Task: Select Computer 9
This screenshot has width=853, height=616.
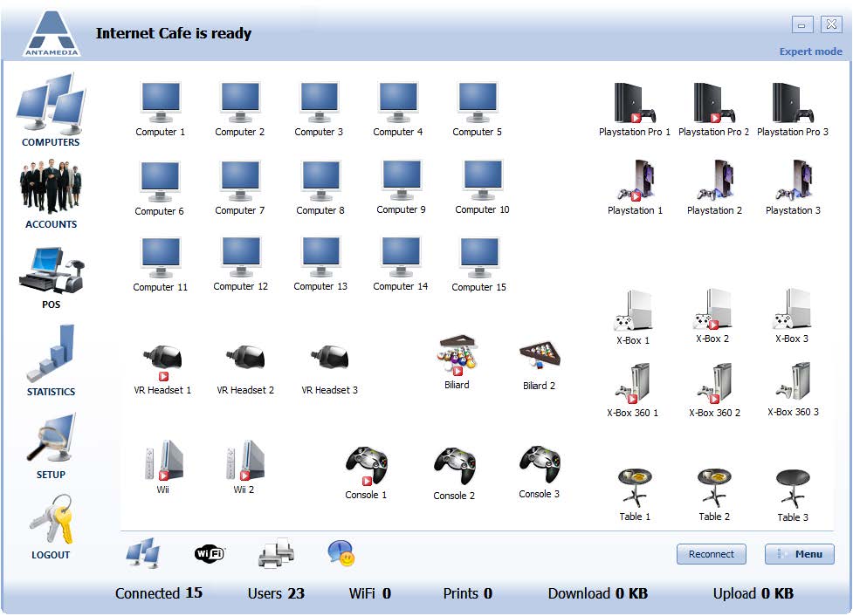Action: pyautogui.click(x=402, y=187)
